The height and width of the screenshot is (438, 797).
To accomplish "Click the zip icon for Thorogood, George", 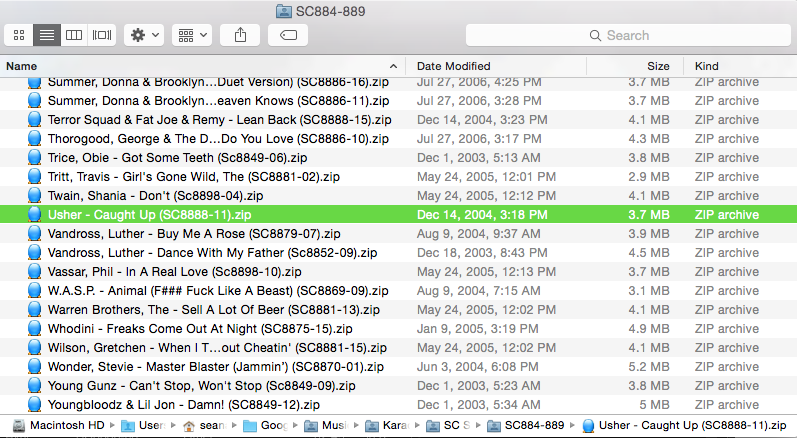I will [34, 139].
